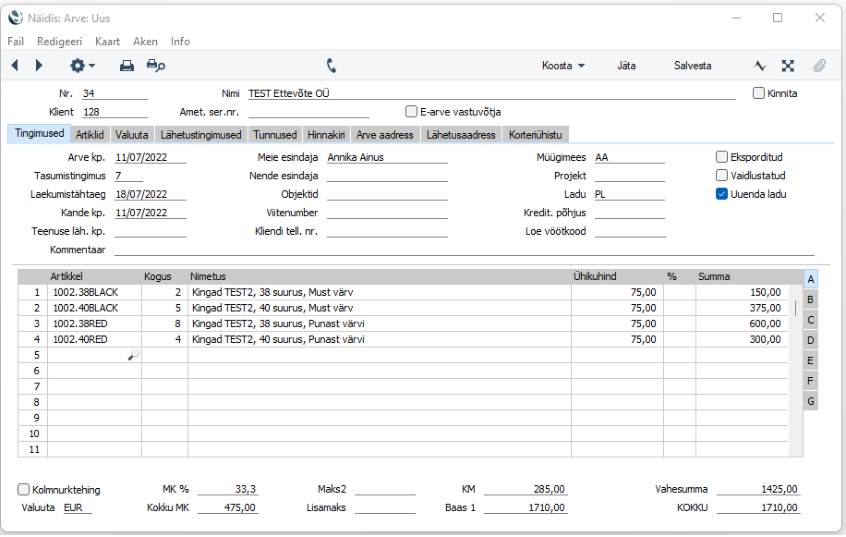The height and width of the screenshot is (537, 846).
Task: Select flip F of the item matrix
Action: 810,381
